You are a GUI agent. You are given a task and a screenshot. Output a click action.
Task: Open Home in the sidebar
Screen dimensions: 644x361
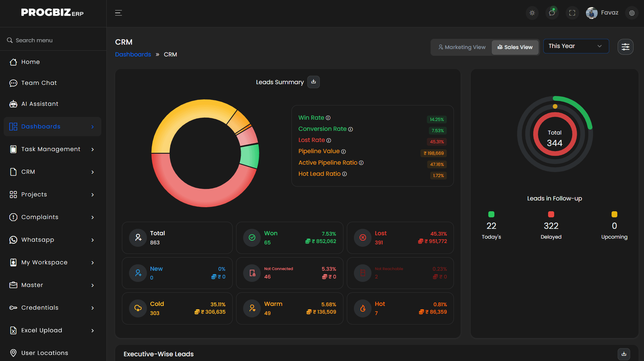click(x=52, y=62)
